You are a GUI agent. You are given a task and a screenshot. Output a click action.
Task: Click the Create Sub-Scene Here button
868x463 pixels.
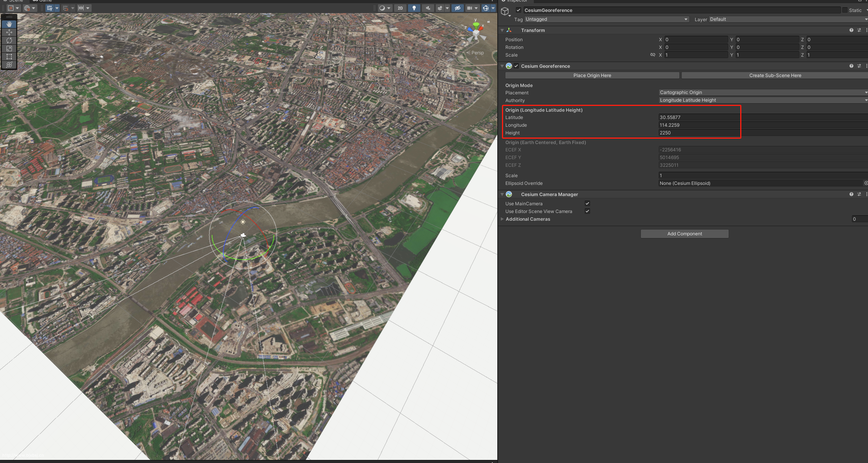pos(775,75)
